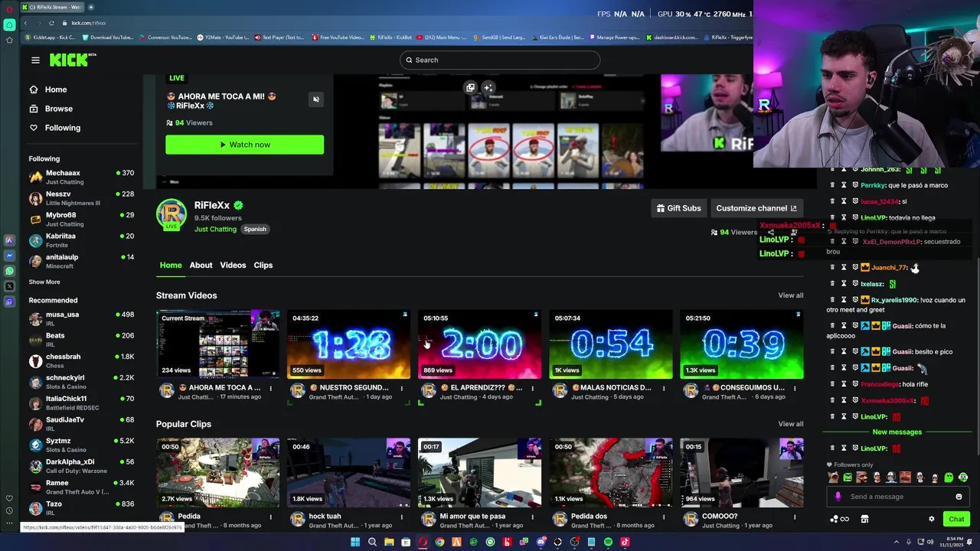Open Kabritaa followed channel

[81, 240]
